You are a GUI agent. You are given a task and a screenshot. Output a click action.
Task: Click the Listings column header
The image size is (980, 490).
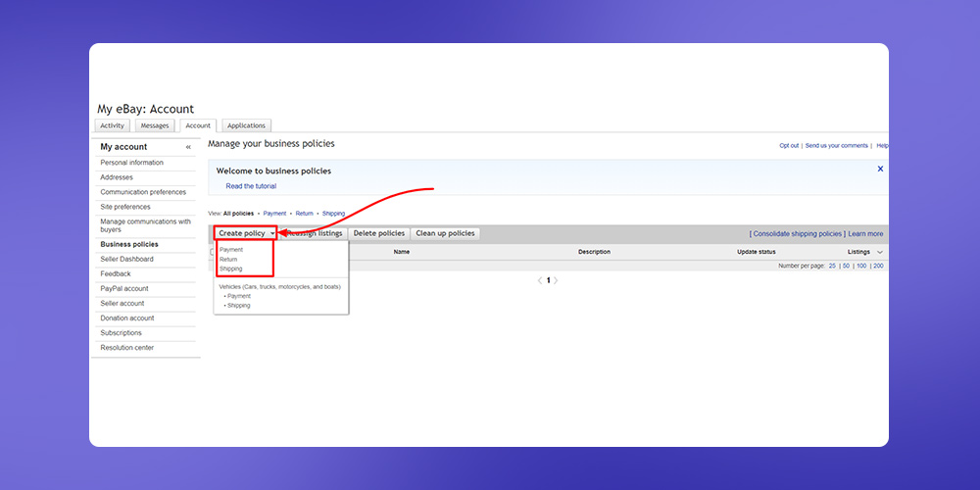[x=858, y=252]
